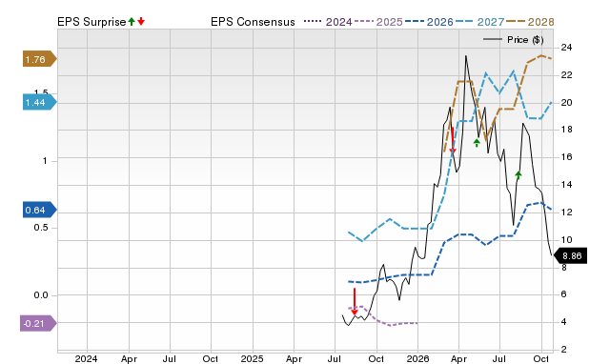
Task: Select the green positive surprise marker near May 2026
Action: pos(477,142)
